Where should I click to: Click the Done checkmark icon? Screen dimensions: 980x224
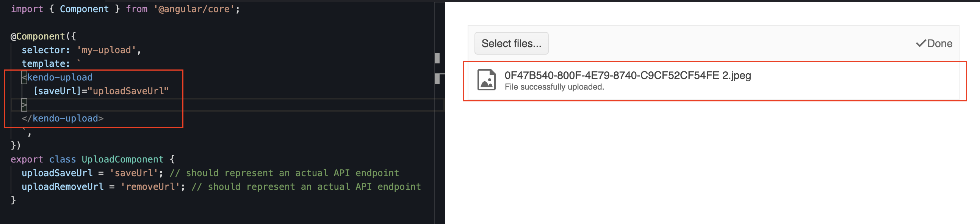[x=920, y=43]
